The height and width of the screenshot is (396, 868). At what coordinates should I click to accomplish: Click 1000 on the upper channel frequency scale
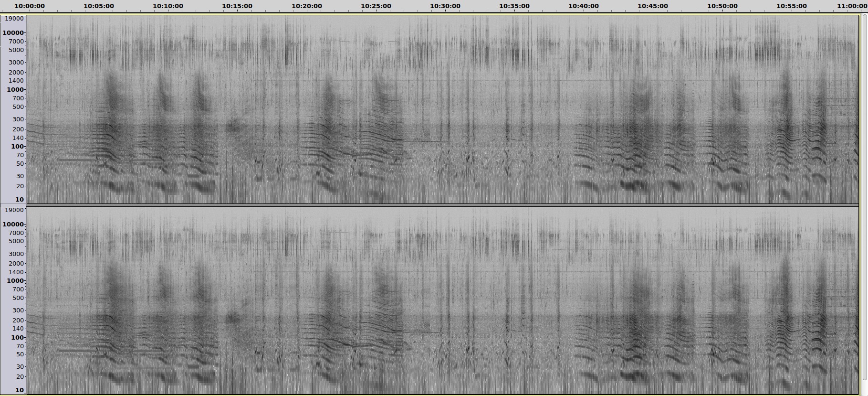click(15, 90)
